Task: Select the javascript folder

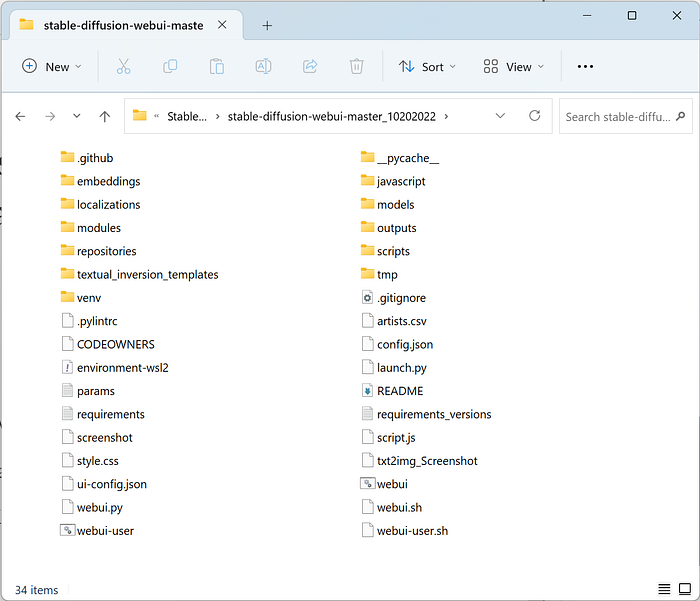Action: tap(393, 181)
